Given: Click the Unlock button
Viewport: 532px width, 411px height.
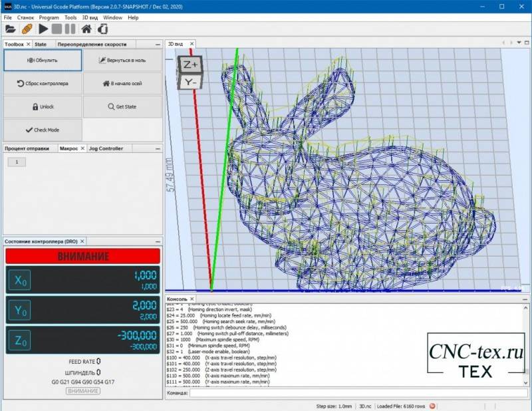Looking at the screenshot, I should (x=43, y=106).
